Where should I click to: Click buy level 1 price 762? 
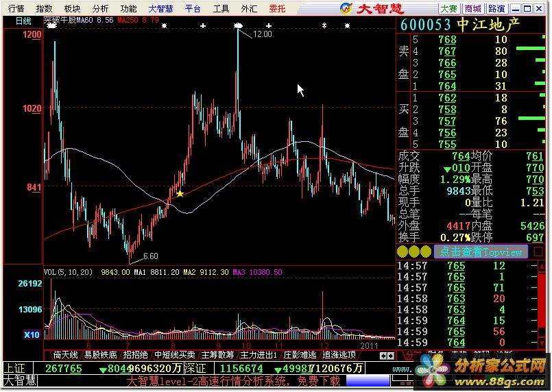click(447, 98)
